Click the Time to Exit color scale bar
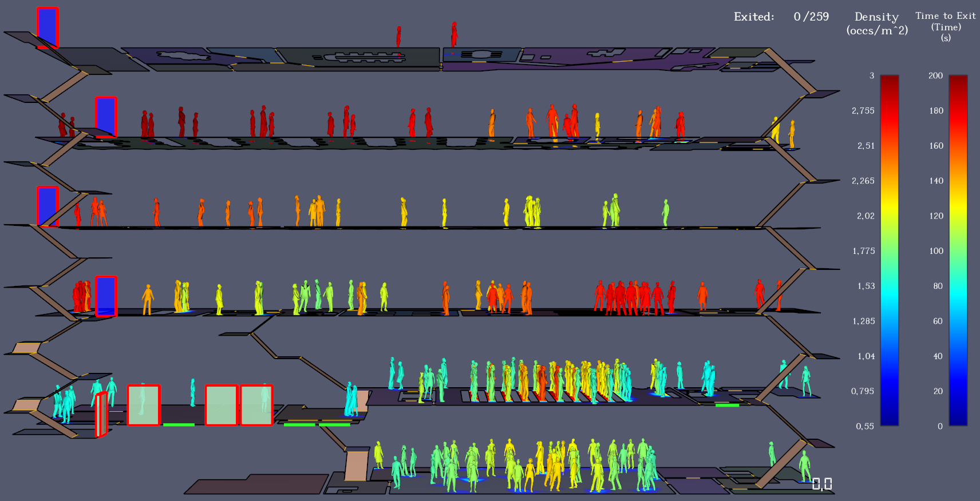This screenshot has height=501, width=980. pos(958,250)
